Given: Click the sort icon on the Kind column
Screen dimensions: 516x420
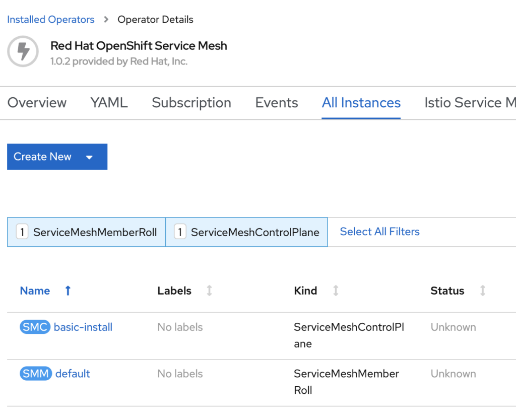Looking at the screenshot, I should (x=336, y=291).
